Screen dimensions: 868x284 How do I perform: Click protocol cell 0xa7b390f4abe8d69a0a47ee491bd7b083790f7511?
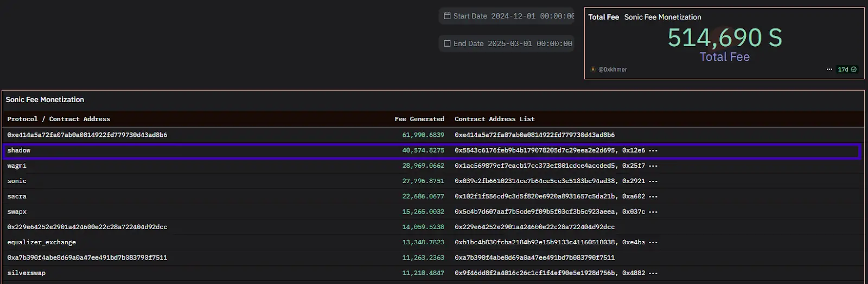coord(87,257)
